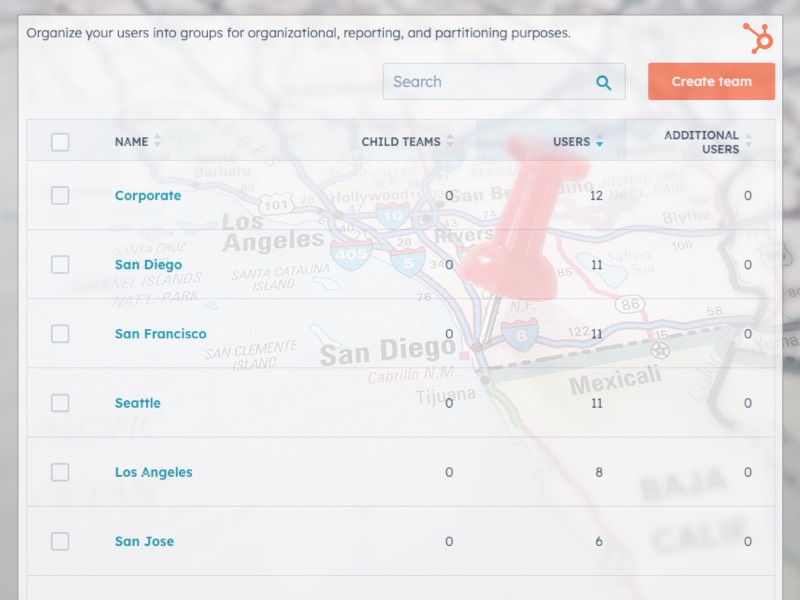Click the sort arrows beside Child Teams
800x600 pixels.
(x=449, y=142)
